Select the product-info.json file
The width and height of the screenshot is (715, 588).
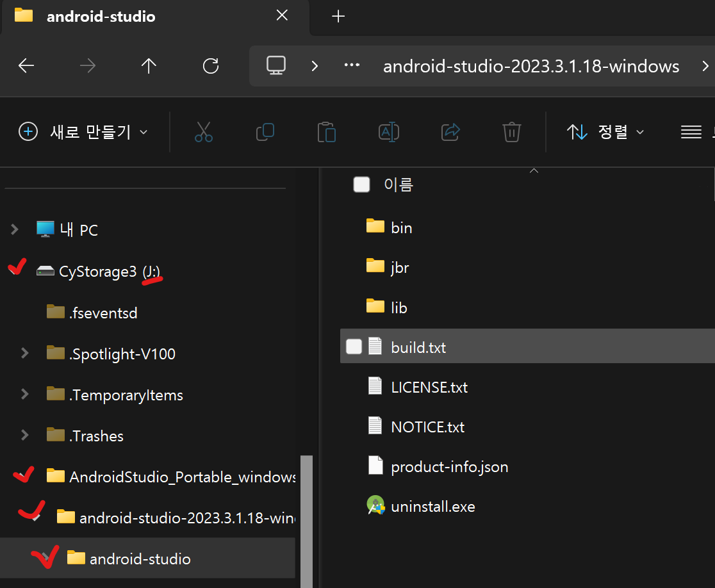[449, 467]
